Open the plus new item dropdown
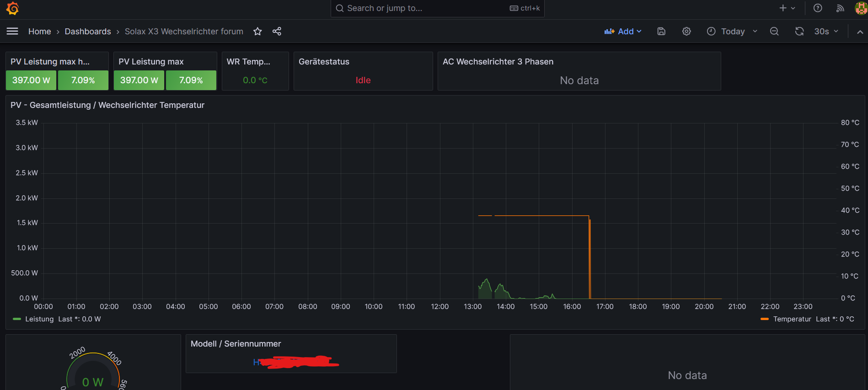 (x=787, y=8)
